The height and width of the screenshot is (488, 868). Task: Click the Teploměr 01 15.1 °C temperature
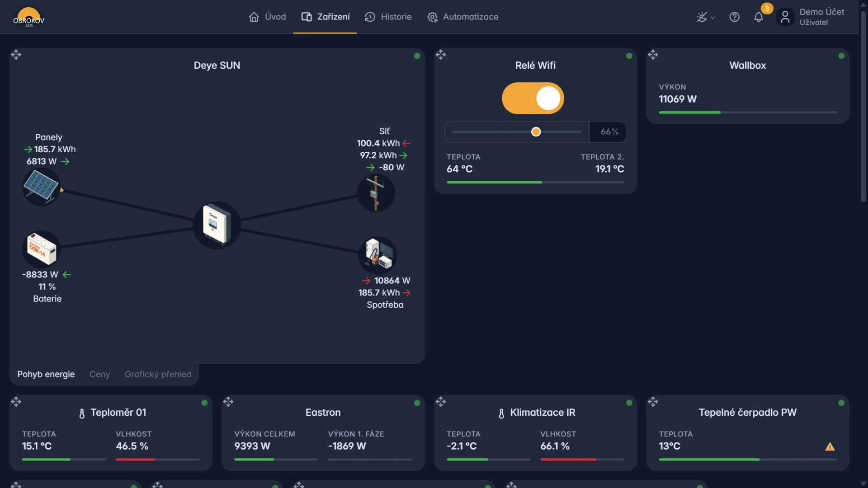click(x=37, y=446)
